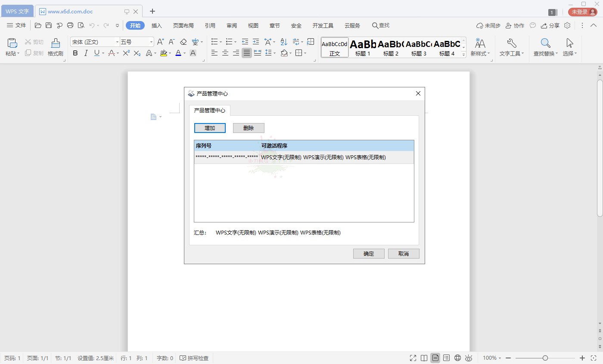Toggle bold formatting
The height and width of the screenshot is (364, 603).
(75, 53)
